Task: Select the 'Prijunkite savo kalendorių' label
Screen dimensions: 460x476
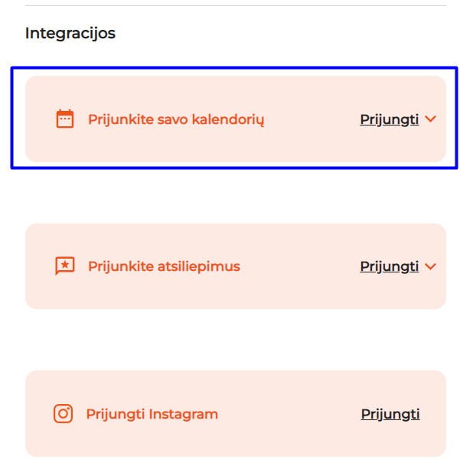Action: click(x=176, y=119)
